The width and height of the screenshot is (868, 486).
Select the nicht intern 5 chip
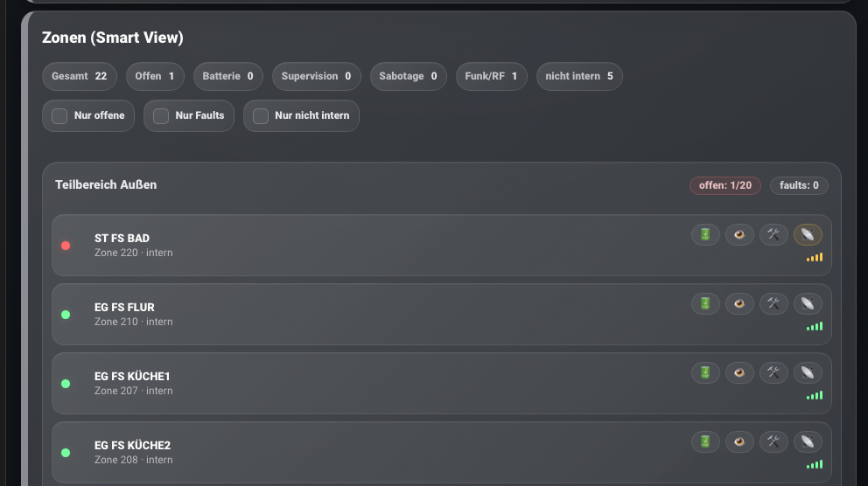click(578, 77)
